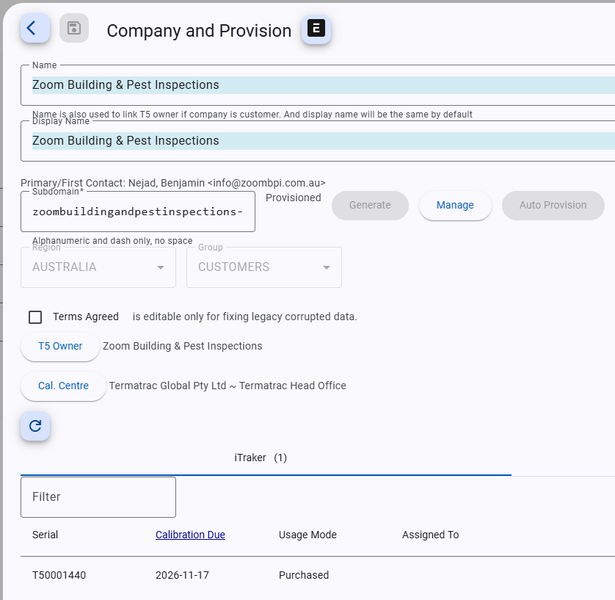Open the Region AUSTRALIA dropdown

[98, 267]
